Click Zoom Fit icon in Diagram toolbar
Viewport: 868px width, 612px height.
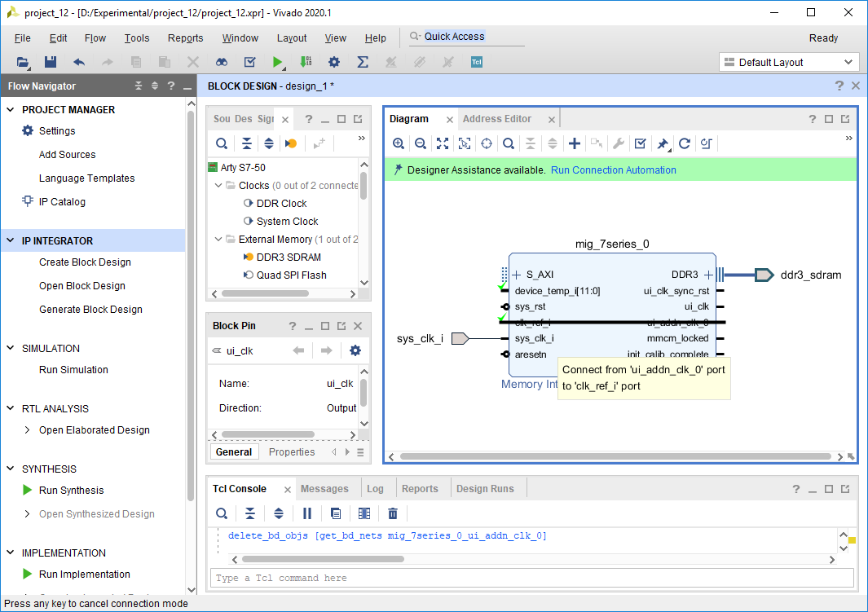(443, 144)
